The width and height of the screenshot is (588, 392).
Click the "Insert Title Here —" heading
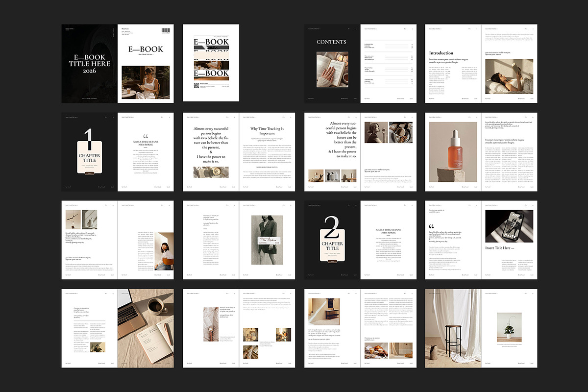click(x=501, y=248)
